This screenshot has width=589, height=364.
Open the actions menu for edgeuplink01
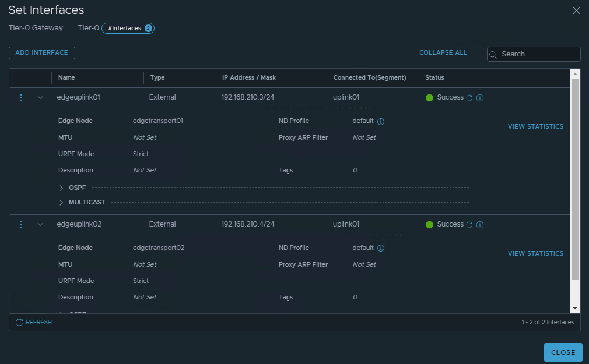point(21,98)
